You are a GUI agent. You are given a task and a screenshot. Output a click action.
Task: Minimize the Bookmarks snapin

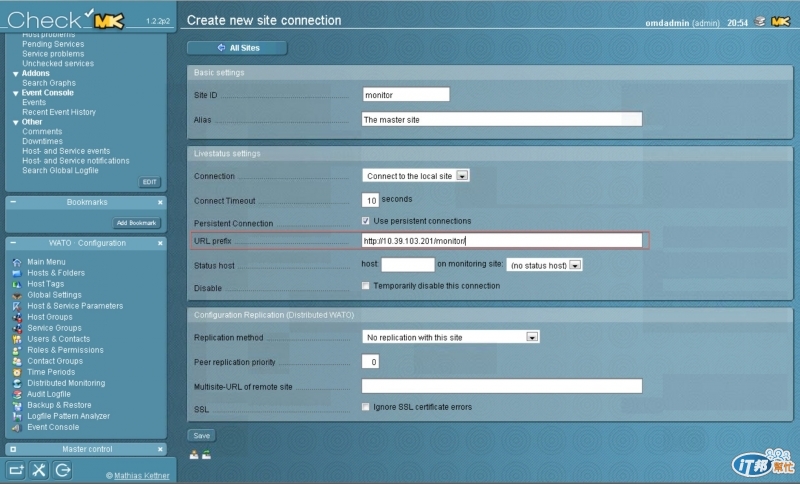[13, 202]
